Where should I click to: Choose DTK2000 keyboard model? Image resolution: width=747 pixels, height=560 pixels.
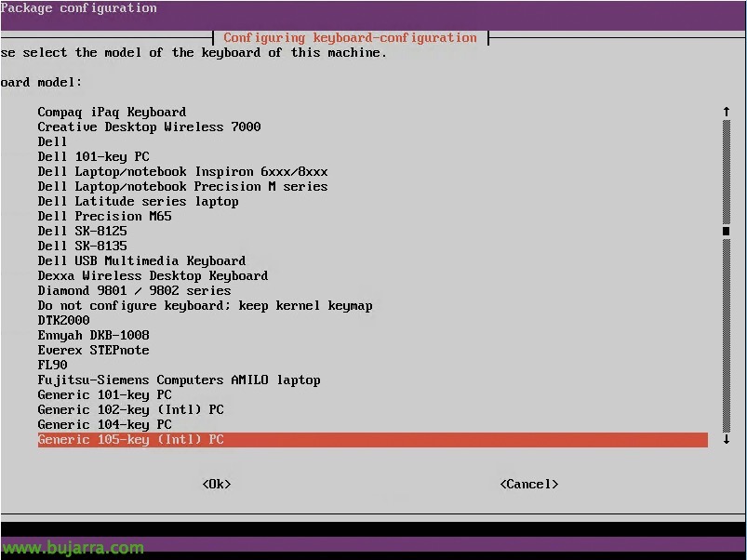tap(64, 320)
